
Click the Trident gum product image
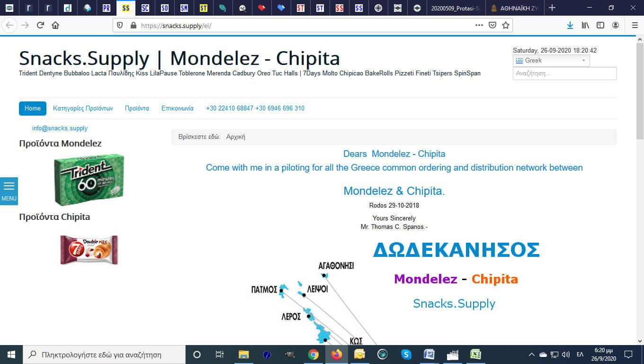[89, 180]
